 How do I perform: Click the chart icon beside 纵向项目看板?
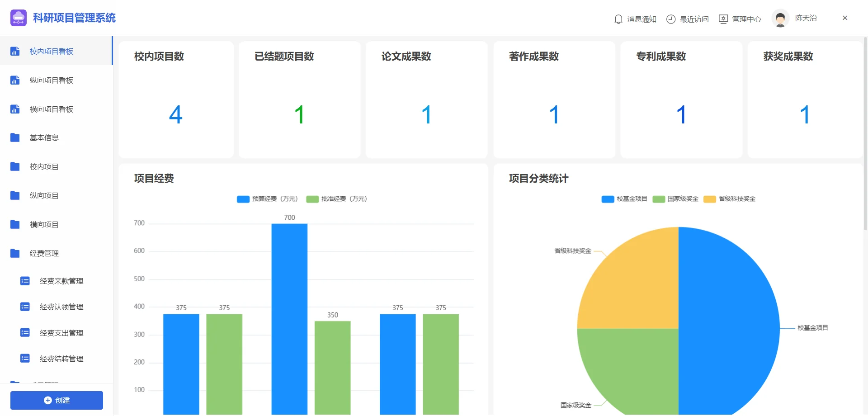coord(15,80)
